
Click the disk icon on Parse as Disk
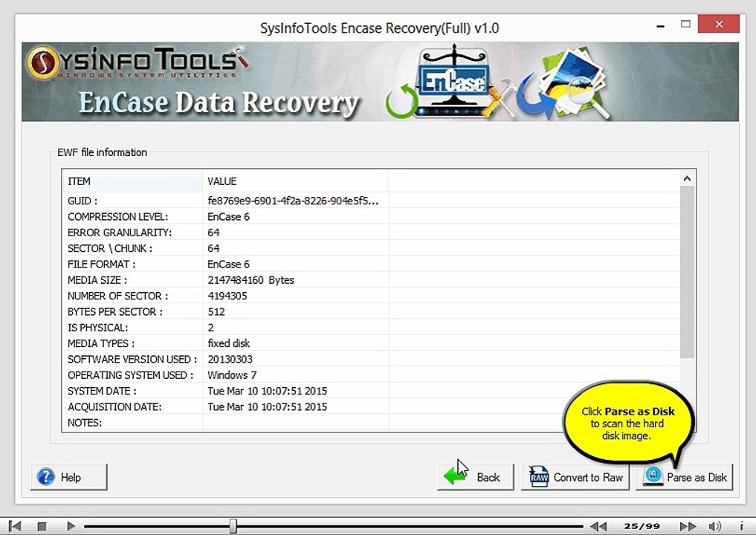653,476
